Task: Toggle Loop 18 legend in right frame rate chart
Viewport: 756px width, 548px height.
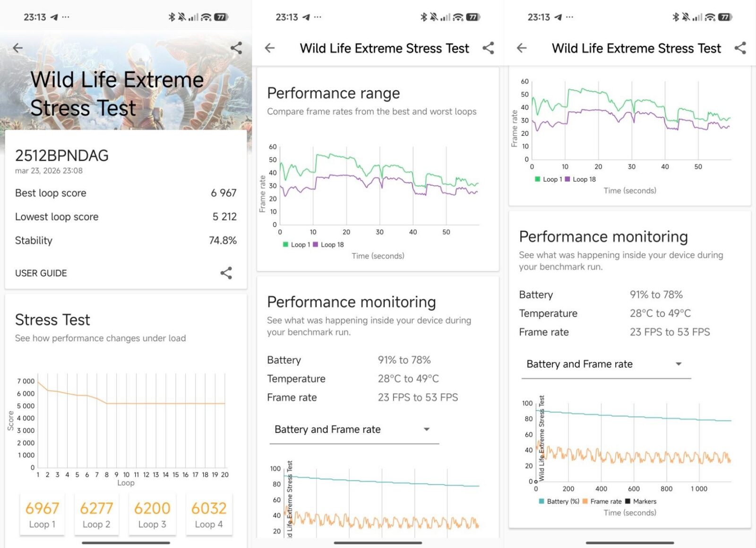Action: [581, 179]
